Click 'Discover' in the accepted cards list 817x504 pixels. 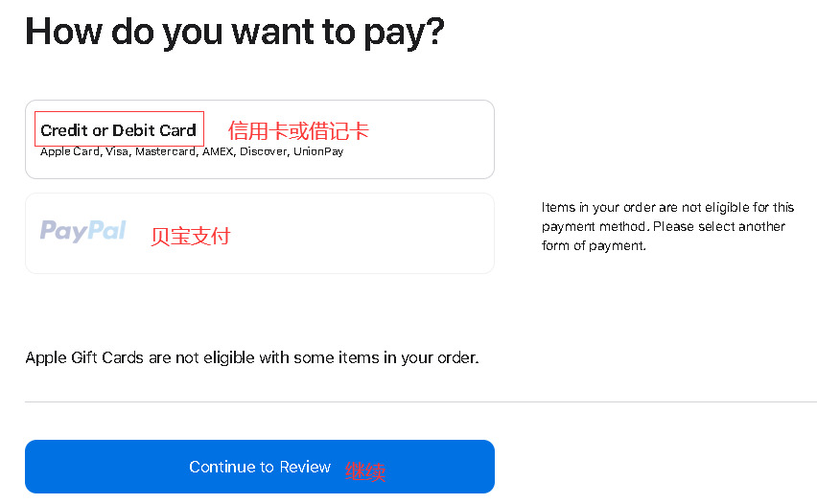(263, 151)
